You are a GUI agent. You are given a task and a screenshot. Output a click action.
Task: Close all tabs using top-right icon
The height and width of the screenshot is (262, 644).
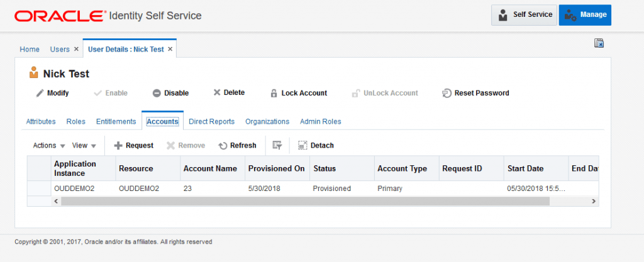pyautogui.click(x=599, y=43)
